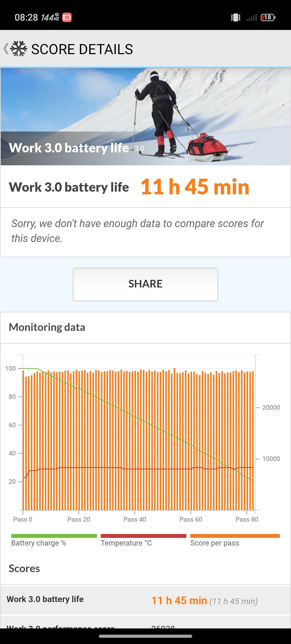This screenshot has height=644, width=291.
Task: Toggle the Battery charge % legend series
Action: (x=54, y=540)
